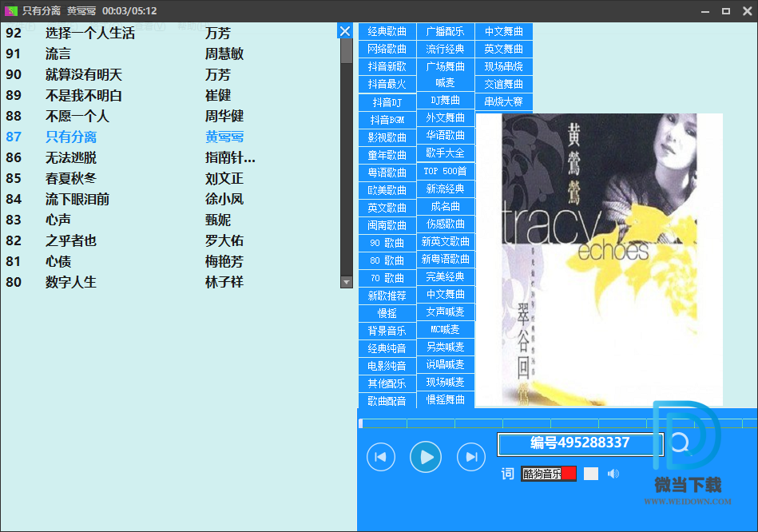
Task: Choose the 影视歌曲 category
Action: (x=387, y=137)
